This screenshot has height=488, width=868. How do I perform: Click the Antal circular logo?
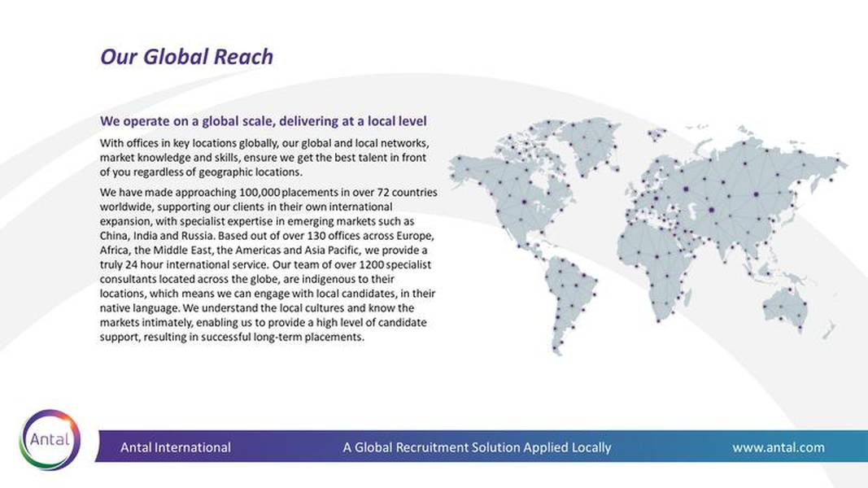pos(50,440)
